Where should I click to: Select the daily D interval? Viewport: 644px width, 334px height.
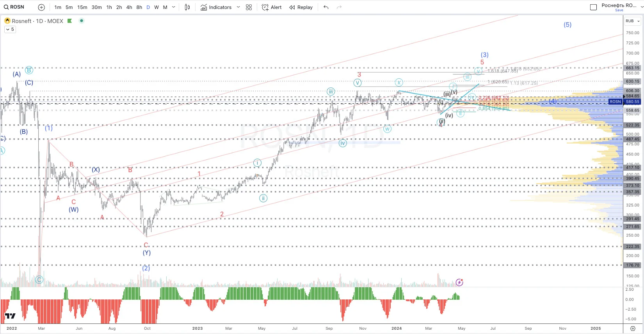(148, 7)
